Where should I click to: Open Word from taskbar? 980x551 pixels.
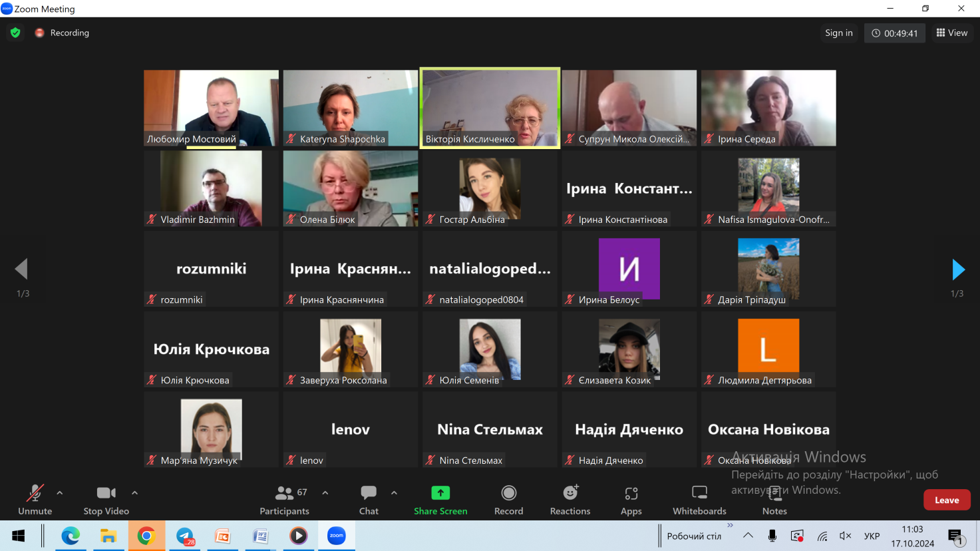(x=261, y=536)
